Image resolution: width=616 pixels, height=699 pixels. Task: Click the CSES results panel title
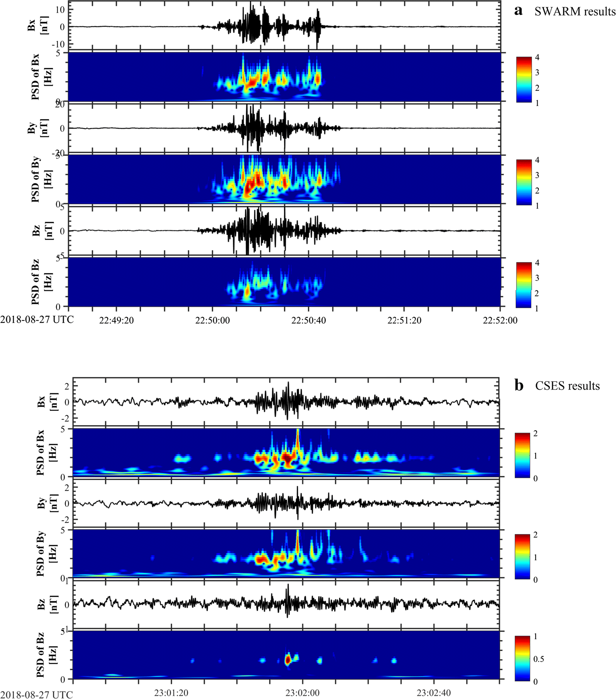(567, 386)
